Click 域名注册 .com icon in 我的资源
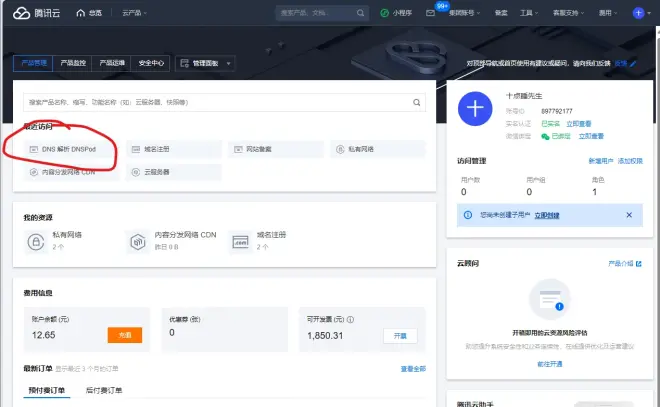The width and height of the screenshot is (660, 407). [x=240, y=242]
